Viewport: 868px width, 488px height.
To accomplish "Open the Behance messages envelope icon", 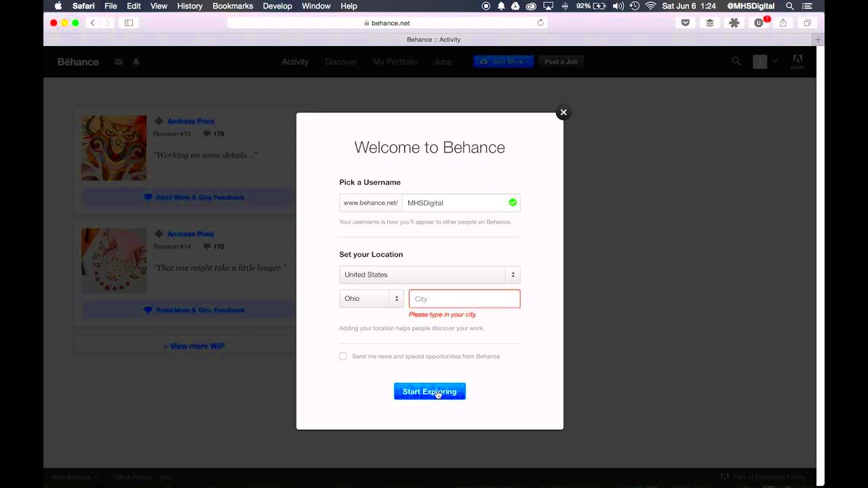I will click(119, 62).
